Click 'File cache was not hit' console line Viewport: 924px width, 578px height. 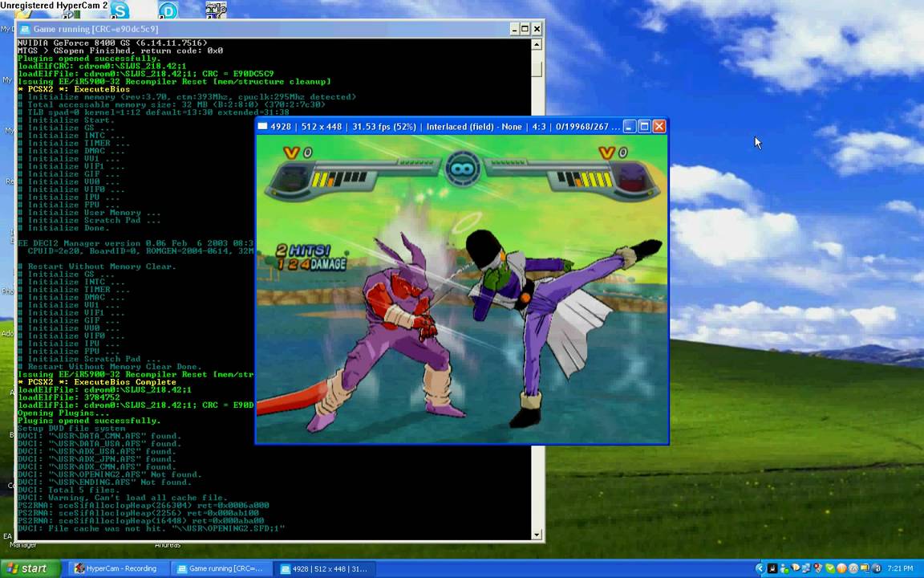(x=151, y=528)
